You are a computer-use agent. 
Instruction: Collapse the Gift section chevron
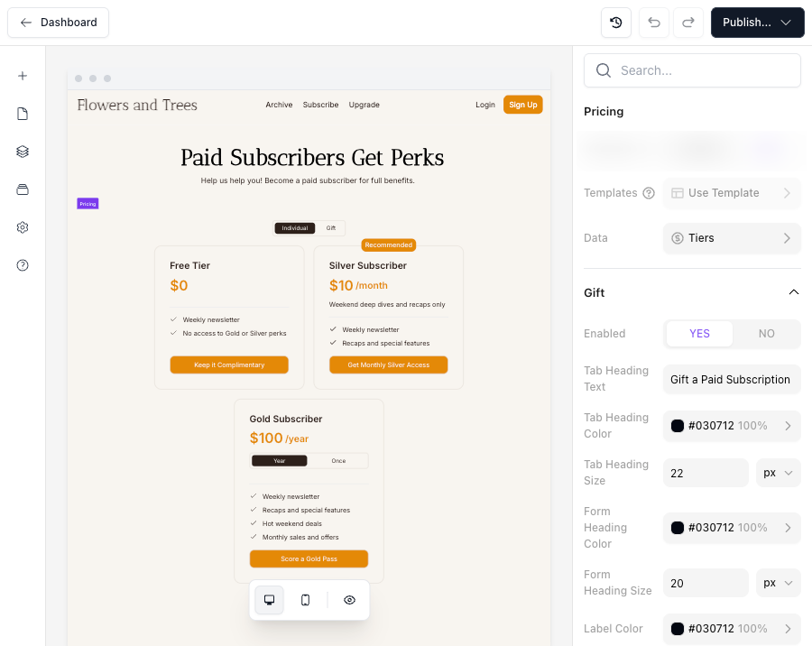793,292
